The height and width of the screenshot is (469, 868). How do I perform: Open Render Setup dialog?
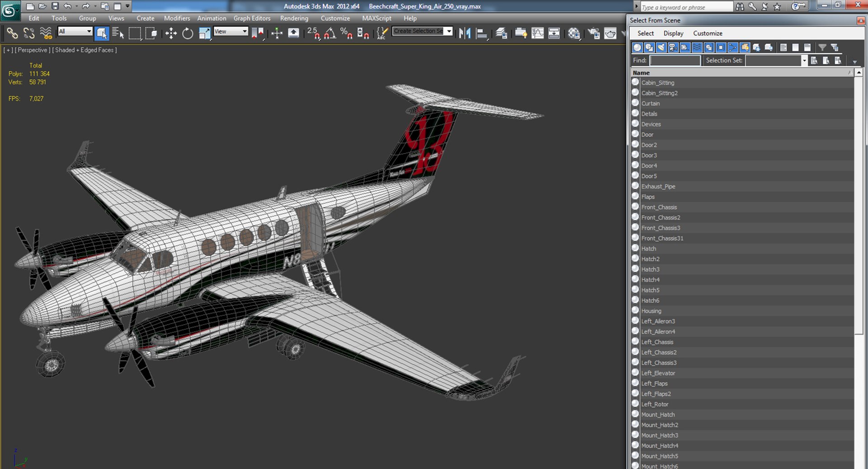tap(594, 33)
